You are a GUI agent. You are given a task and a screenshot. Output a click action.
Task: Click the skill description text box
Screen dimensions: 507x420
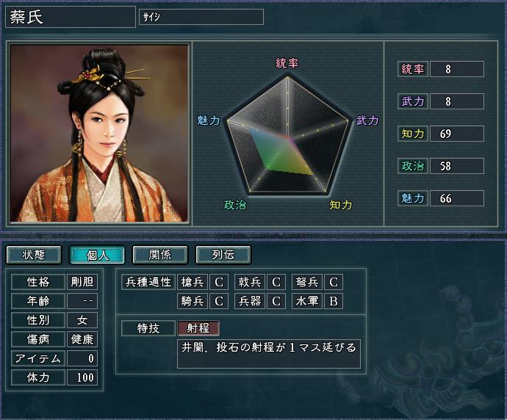point(269,354)
